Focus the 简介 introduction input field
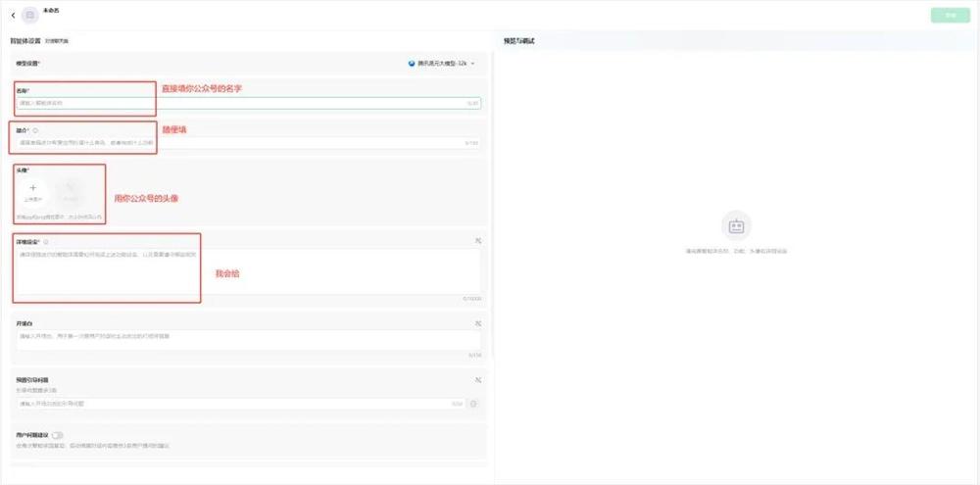980x485 pixels. coord(249,143)
